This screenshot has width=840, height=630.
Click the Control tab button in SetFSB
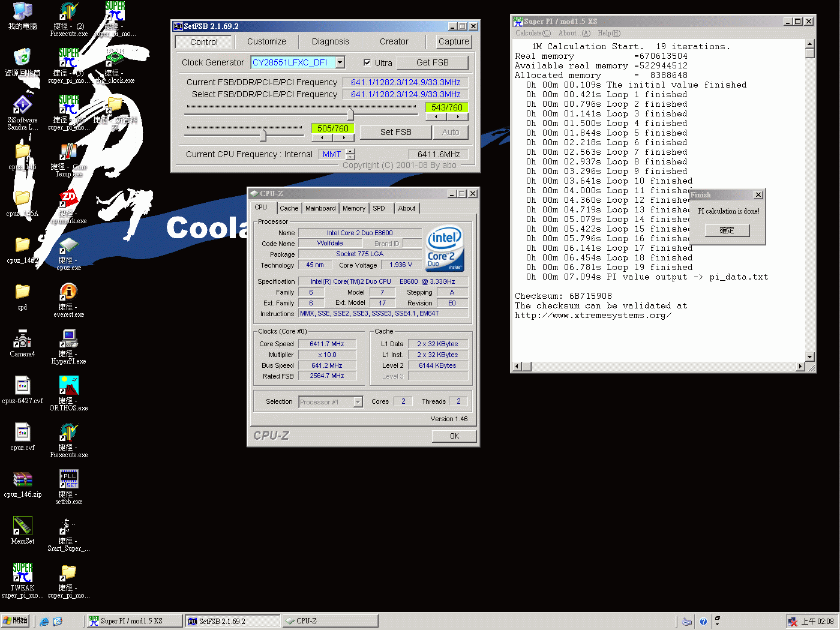(204, 42)
